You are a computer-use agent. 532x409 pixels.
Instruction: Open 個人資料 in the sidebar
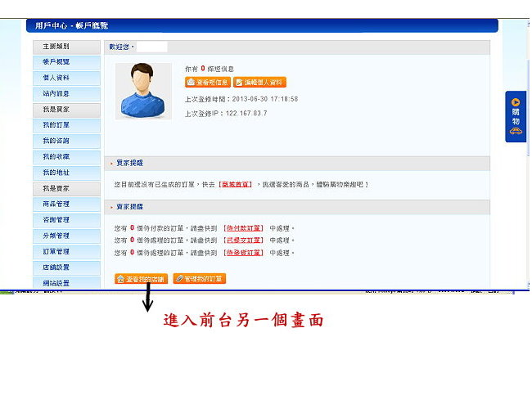click(x=56, y=78)
